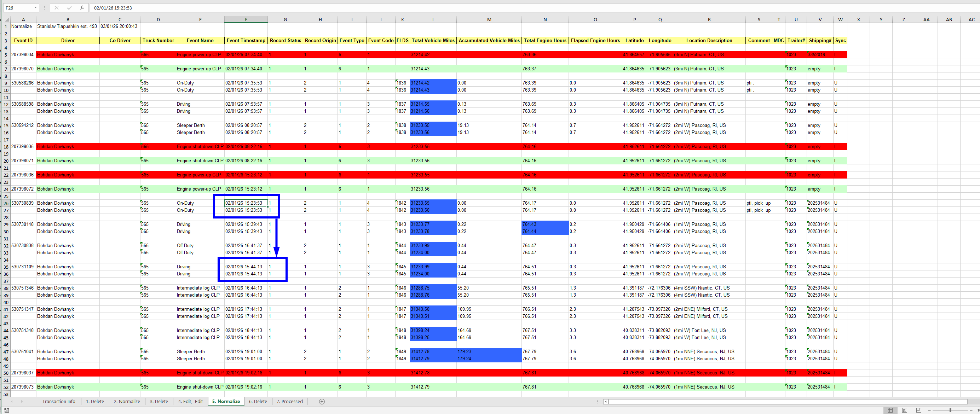This screenshot has width=980, height=414.
Task: Click the Cancel X formula bar icon
Action: [x=56, y=8]
